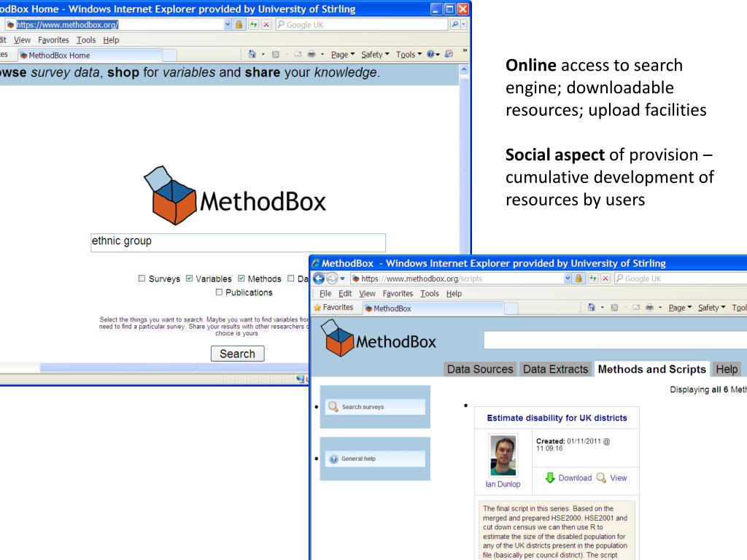The height and width of the screenshot is (560, 747).
Task: Click the security lock icon in scripts window
Action: (x=578, y=278)
